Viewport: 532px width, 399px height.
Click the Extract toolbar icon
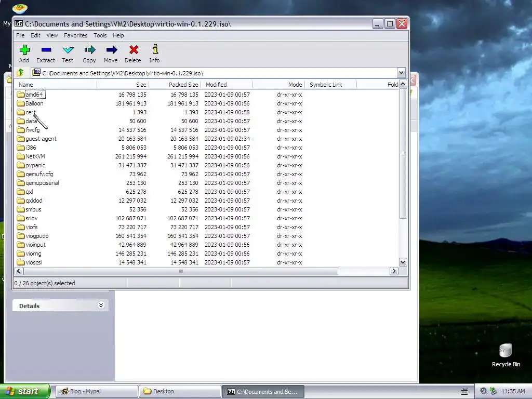click(x=46, y=50)
